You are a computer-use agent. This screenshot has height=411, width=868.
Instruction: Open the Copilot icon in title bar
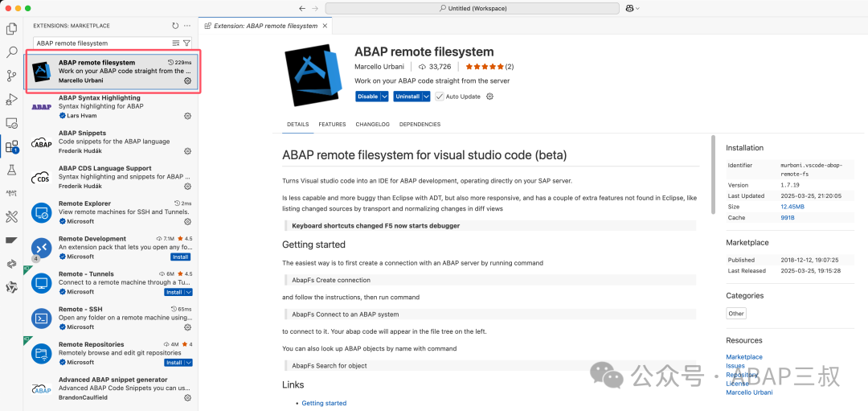pos(630,8)
